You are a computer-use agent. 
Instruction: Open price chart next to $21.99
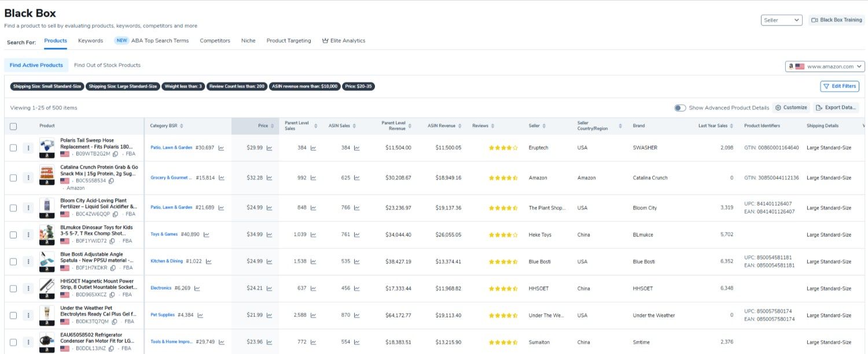pos(269,315)
